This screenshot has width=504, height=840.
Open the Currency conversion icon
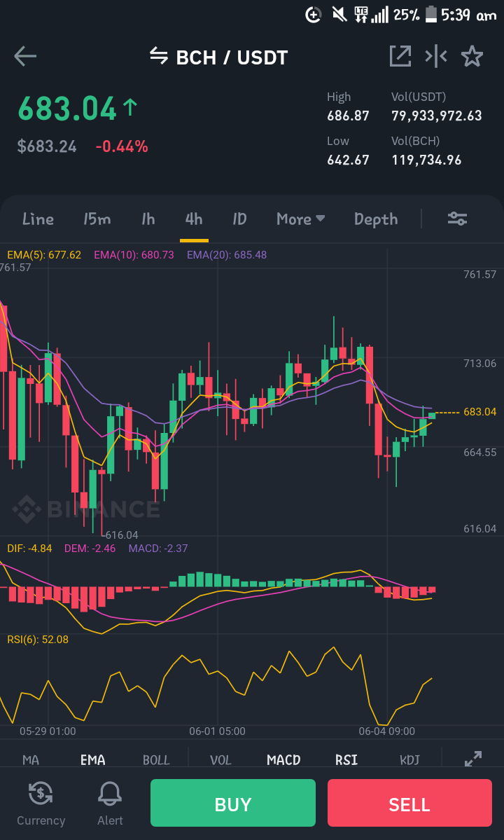[41, 793]
